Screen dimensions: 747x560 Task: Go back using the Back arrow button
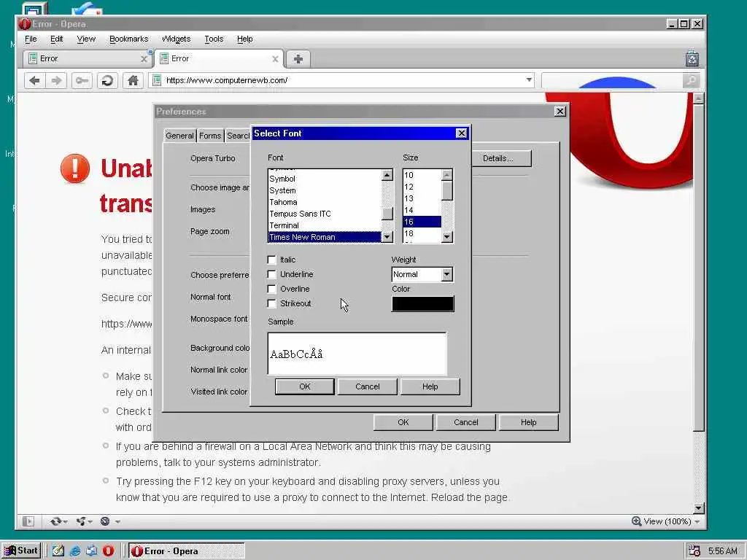coord(35,80)
